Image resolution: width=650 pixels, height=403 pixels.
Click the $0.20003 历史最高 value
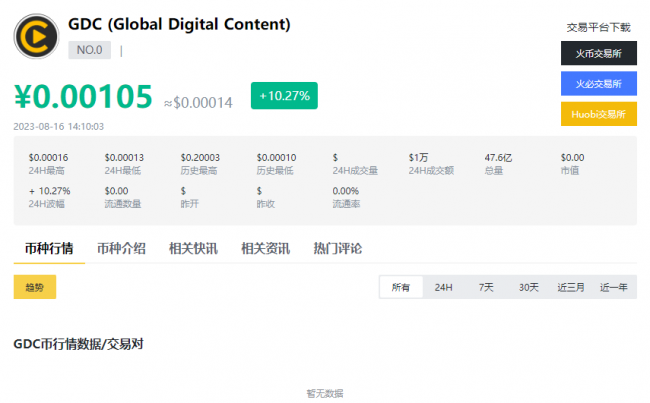[x=200, y=158]
